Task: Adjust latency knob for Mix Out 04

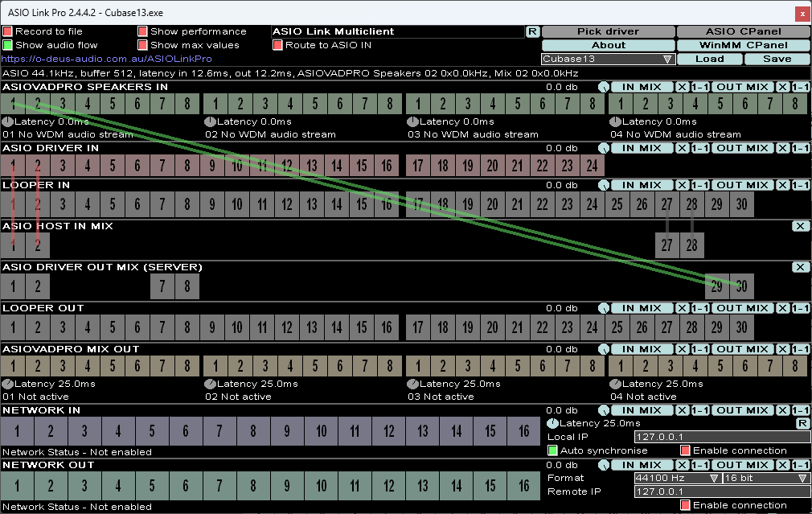Action: [x=615, y=384]
